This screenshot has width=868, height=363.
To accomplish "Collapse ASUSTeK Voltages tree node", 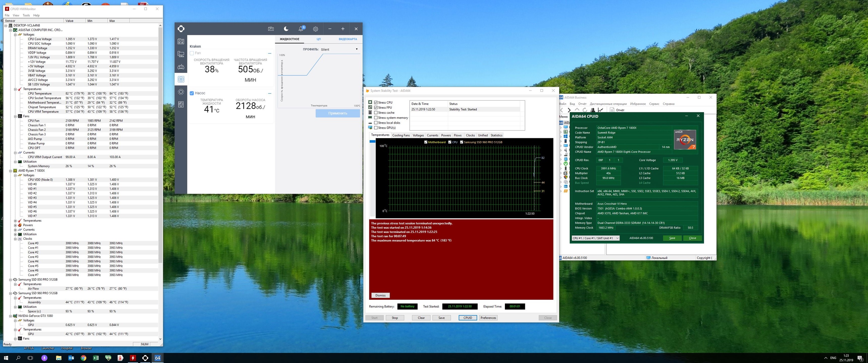I will point(15,35).
